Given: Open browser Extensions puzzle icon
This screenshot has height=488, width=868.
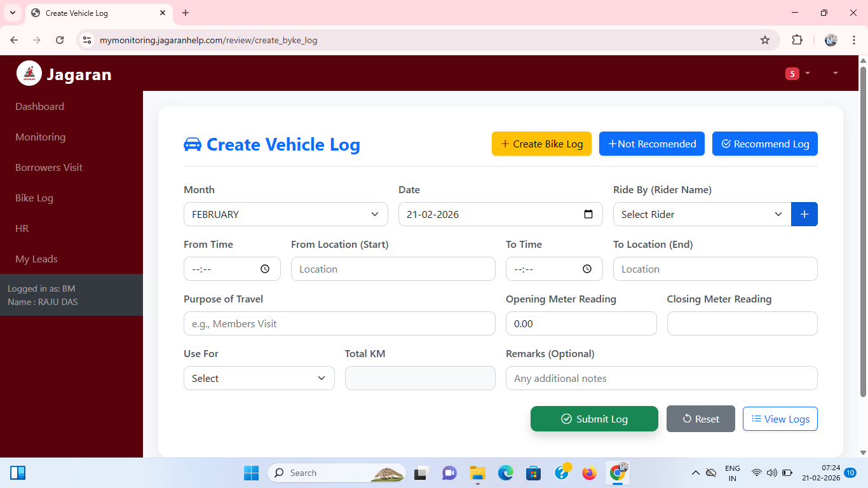Looking at the screenshot, I should pyautogui.click(x=797, y=40).
